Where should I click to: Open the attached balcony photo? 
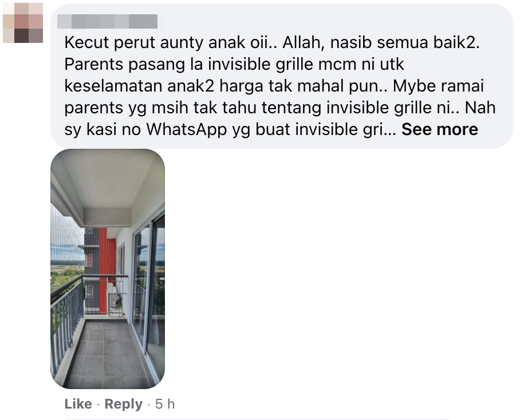point(108,268)
